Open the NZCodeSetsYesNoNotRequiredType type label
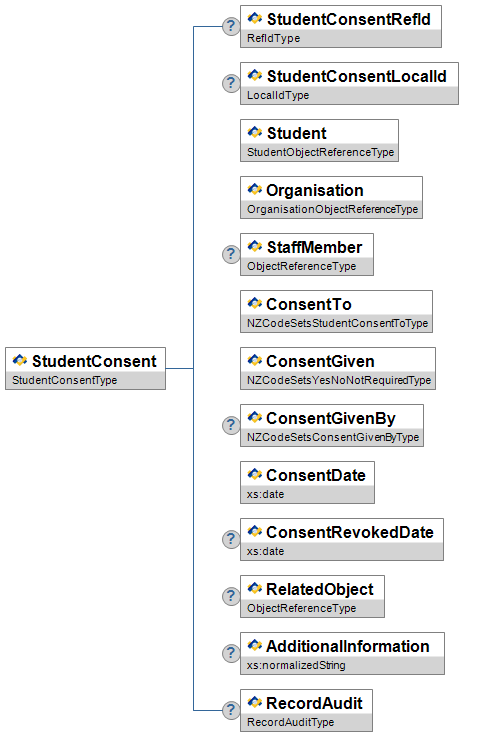481x736 pixels. click(339, 380)
